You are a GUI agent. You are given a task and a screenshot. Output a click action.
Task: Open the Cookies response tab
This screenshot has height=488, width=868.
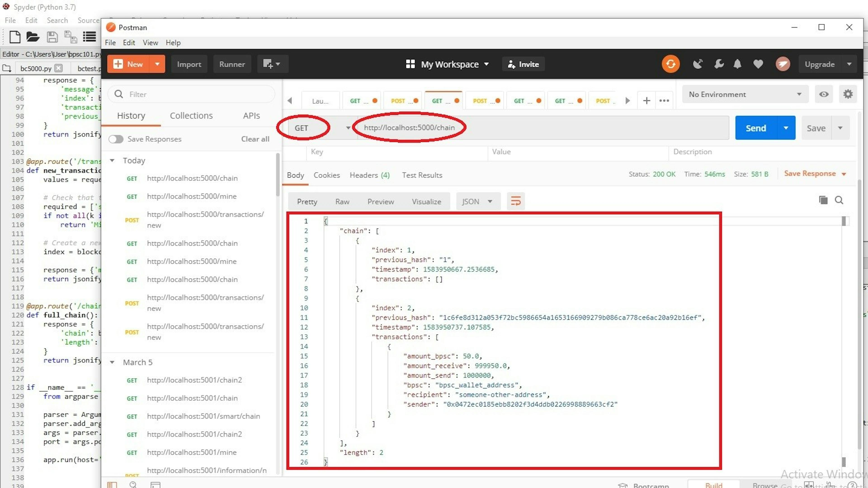click(x=326, y=175)
